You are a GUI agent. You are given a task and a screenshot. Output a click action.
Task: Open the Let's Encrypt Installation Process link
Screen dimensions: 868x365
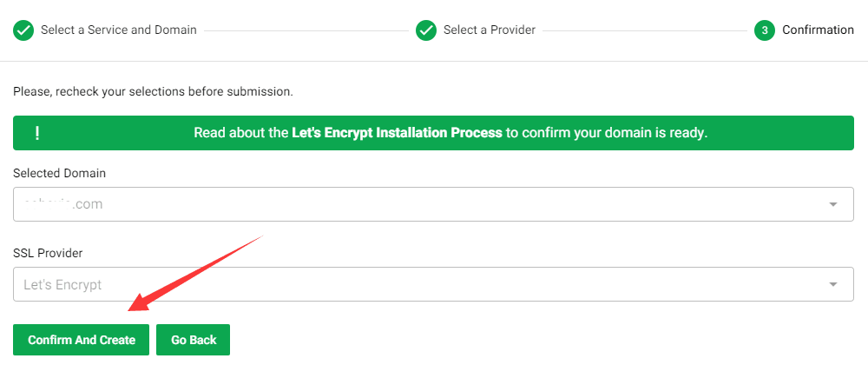pos(397,133)
